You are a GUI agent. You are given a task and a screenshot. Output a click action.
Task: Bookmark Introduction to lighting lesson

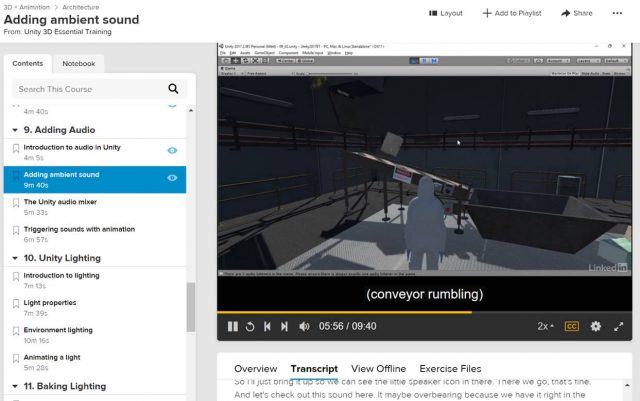point(16,276)
